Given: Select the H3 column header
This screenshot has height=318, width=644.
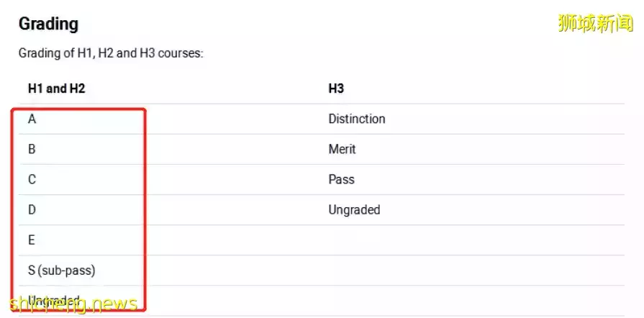Looking at the screenshot, I should tap(336, 88).
